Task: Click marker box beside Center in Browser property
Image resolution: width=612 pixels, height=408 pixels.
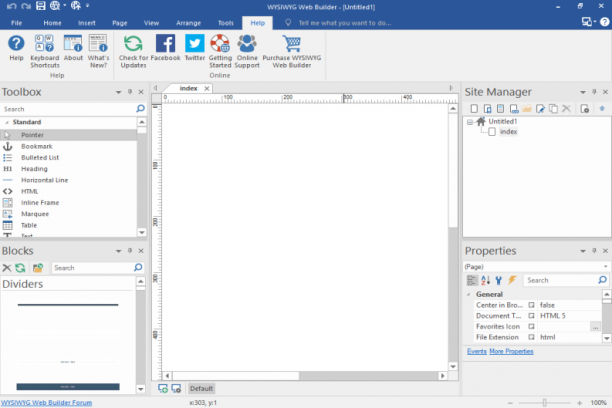Action: (x=531, y=305)
